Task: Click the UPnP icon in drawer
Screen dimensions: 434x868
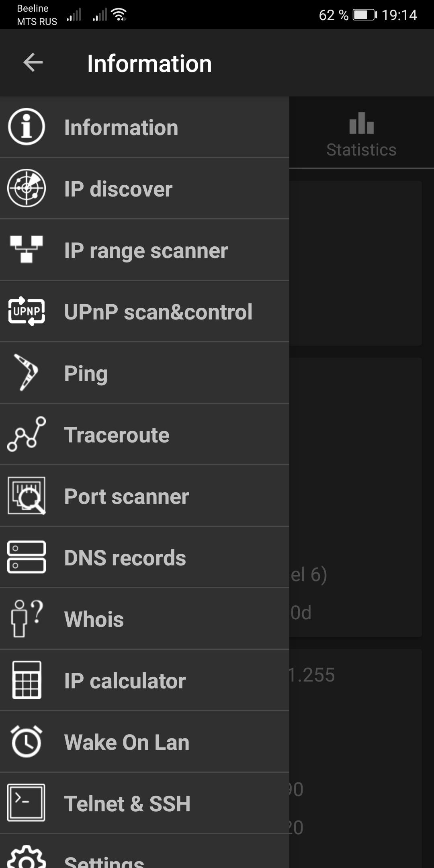Action: click(27, 311)
